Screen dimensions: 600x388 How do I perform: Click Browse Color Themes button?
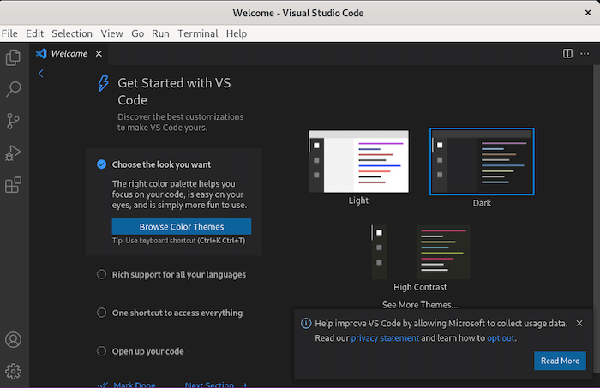click(181, 227)
